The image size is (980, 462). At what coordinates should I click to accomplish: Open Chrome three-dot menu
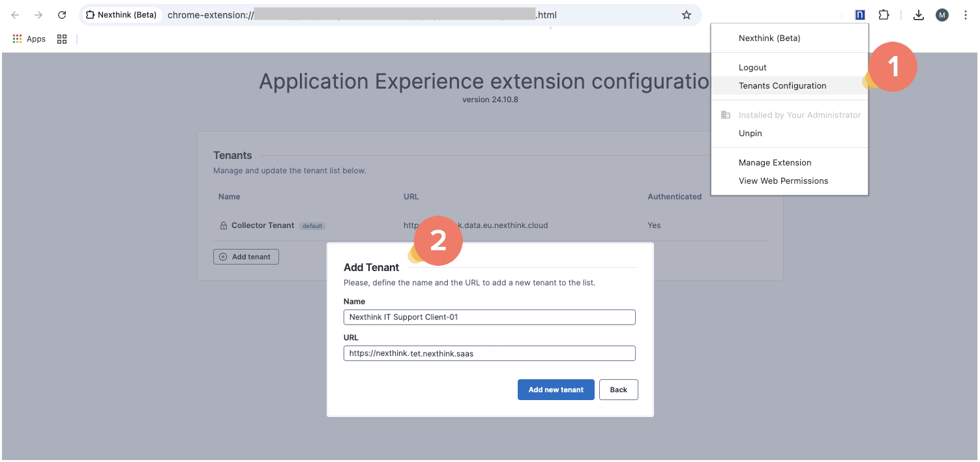965,15
